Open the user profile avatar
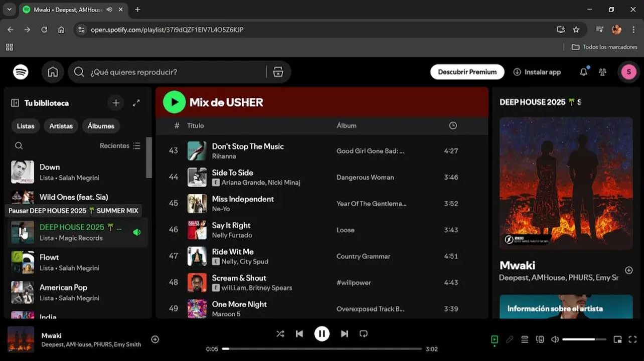 pos(628,72)
